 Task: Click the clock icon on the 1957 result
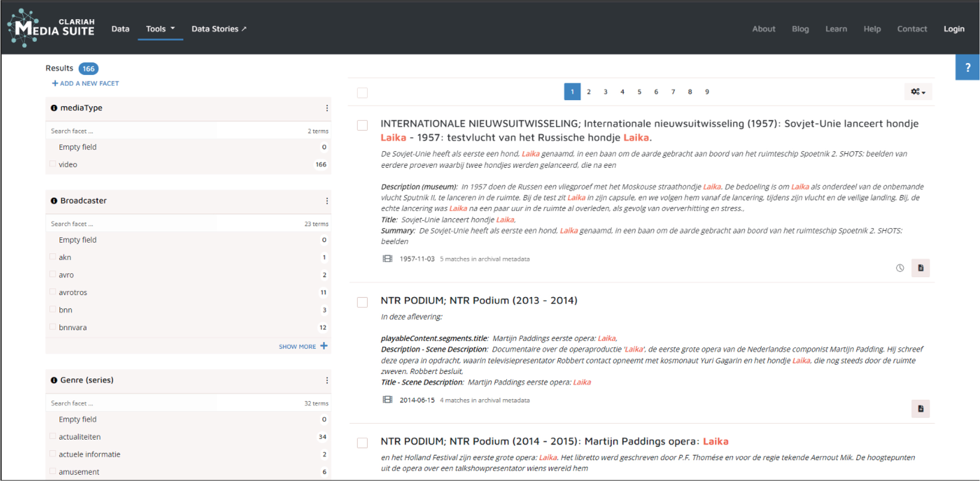(900, 268)
